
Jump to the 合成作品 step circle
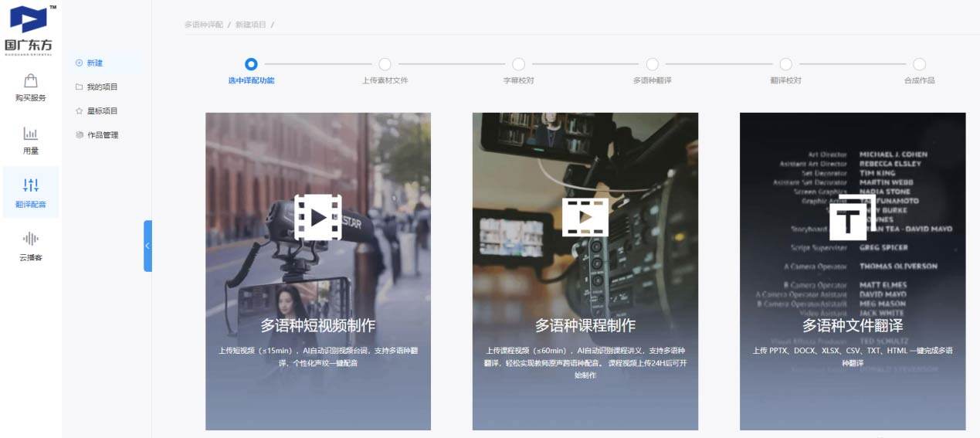[x=919, y=64]
